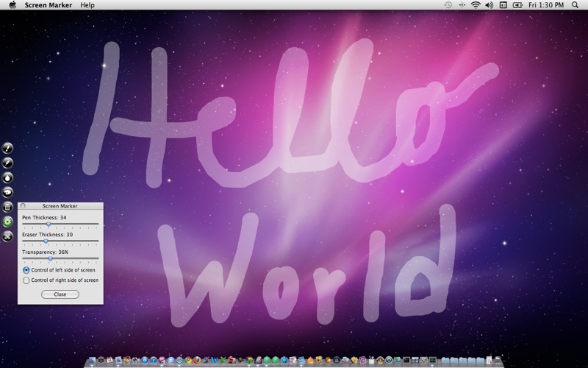Click the date and time display

(x=547, y=5)
